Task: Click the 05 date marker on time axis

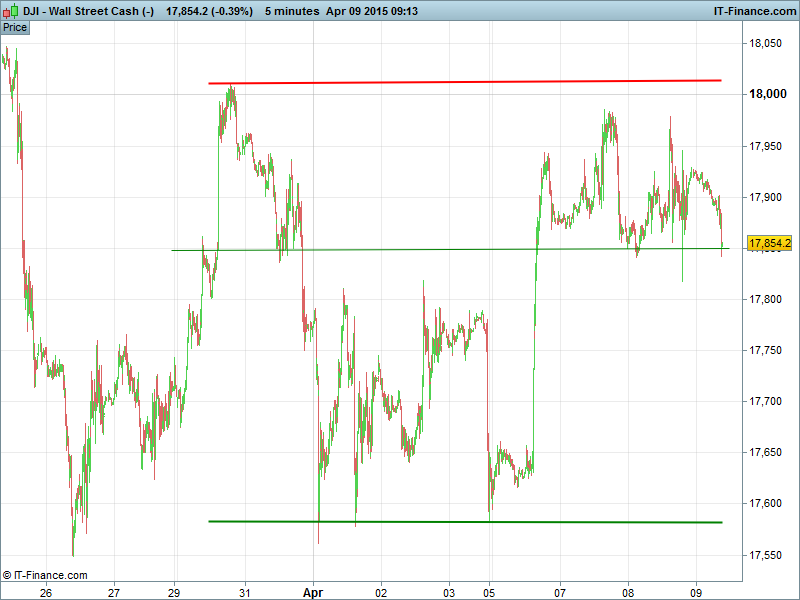Action: point(490,591)
